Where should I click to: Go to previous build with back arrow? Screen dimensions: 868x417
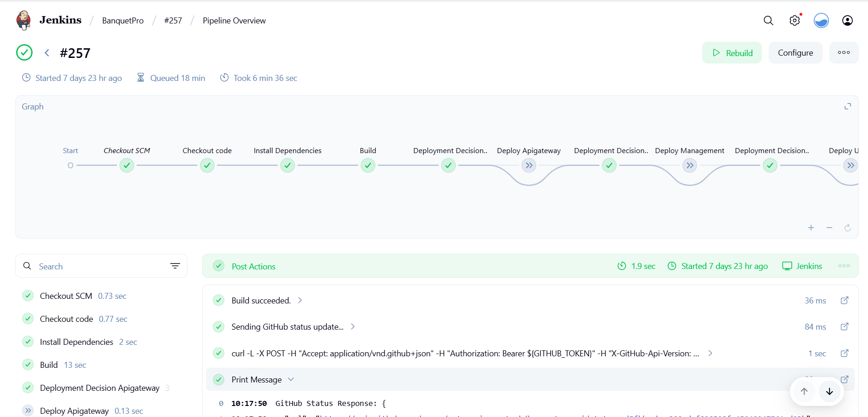[x=47, y=53]
